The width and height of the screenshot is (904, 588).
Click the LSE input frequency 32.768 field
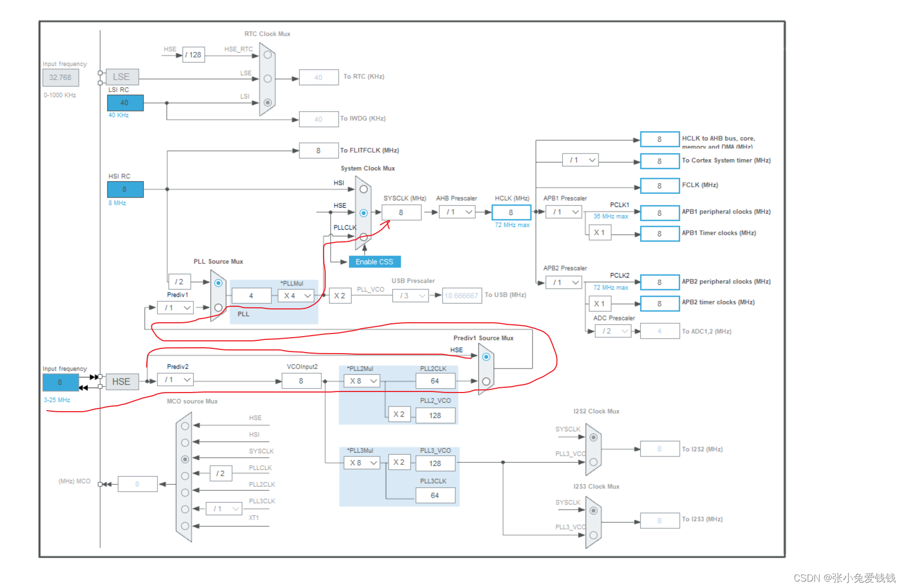(x=61, y=78)
